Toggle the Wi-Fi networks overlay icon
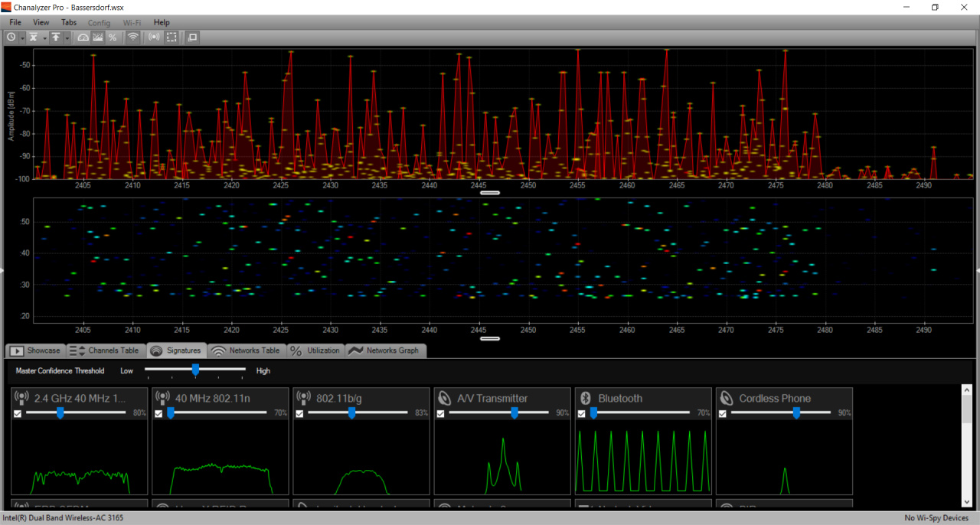This screenshot has width=980, height=525. pyautogui.click(x=133, y=37)
